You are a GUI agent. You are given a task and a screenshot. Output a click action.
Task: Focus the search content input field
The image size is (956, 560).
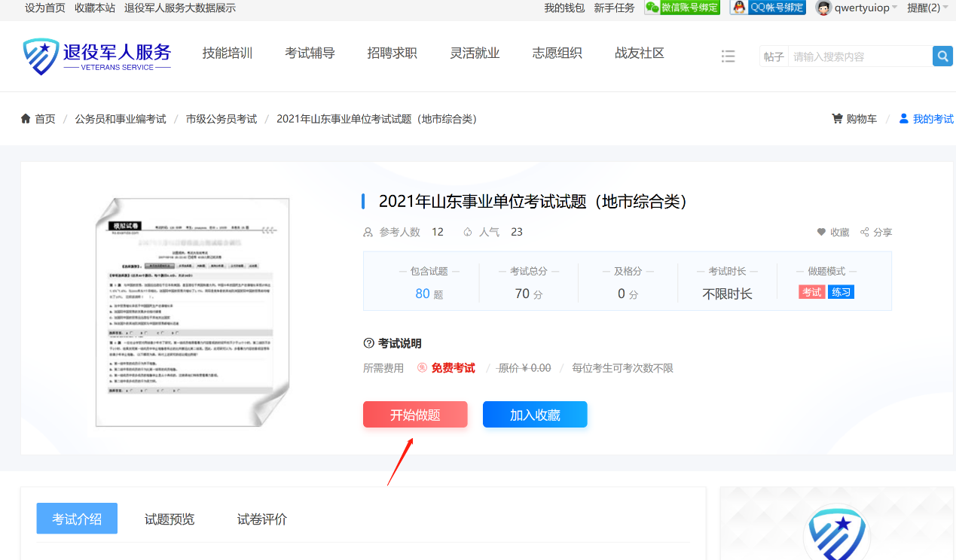(859, 56)
